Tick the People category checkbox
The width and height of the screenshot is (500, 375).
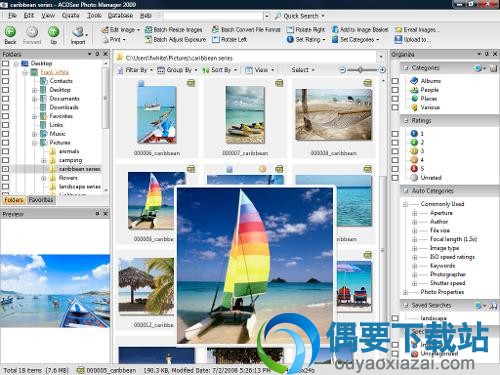(395, 90)
